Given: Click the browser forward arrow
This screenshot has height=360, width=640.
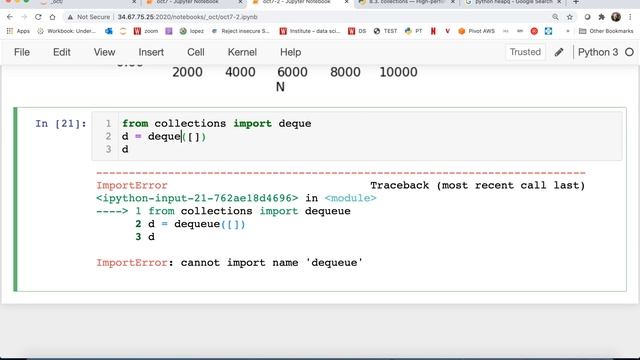Looking at the screenshot, I should [x=24, y=17].
